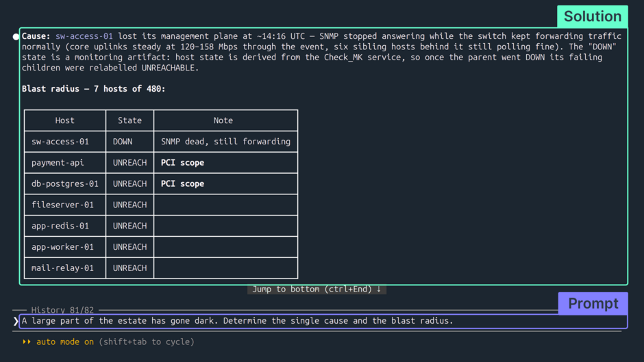
Task: Select the bold Cause: label
Action: 36,36
